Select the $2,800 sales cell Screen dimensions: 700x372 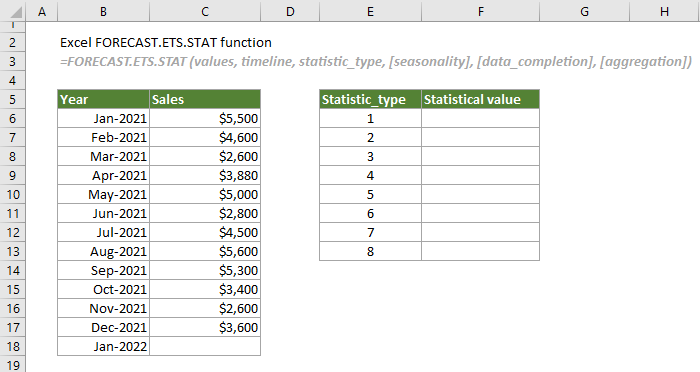pos(205,213)
